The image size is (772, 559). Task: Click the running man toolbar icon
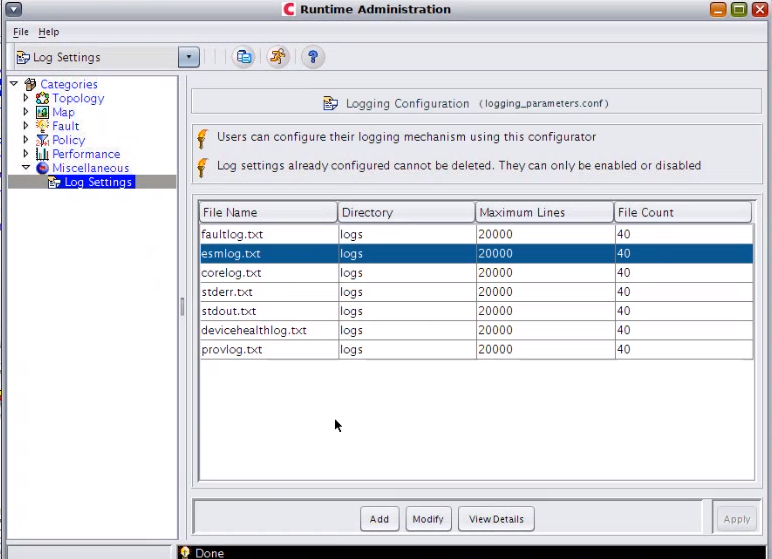click(278, 57)
